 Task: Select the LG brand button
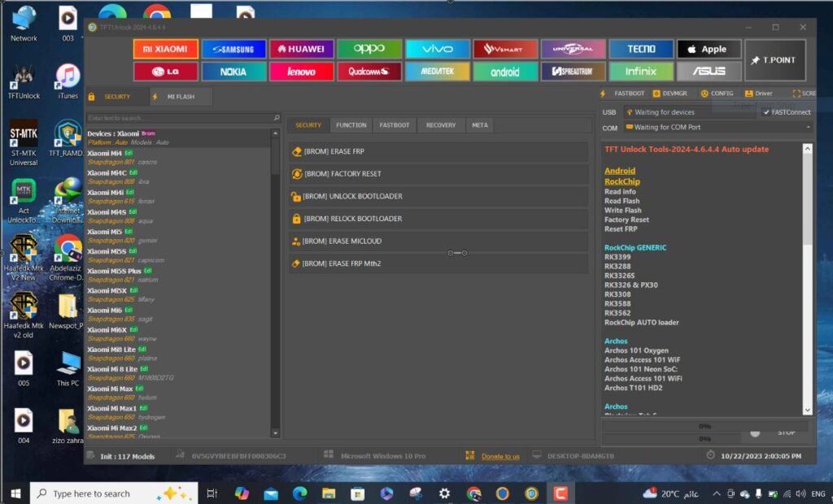166,72
